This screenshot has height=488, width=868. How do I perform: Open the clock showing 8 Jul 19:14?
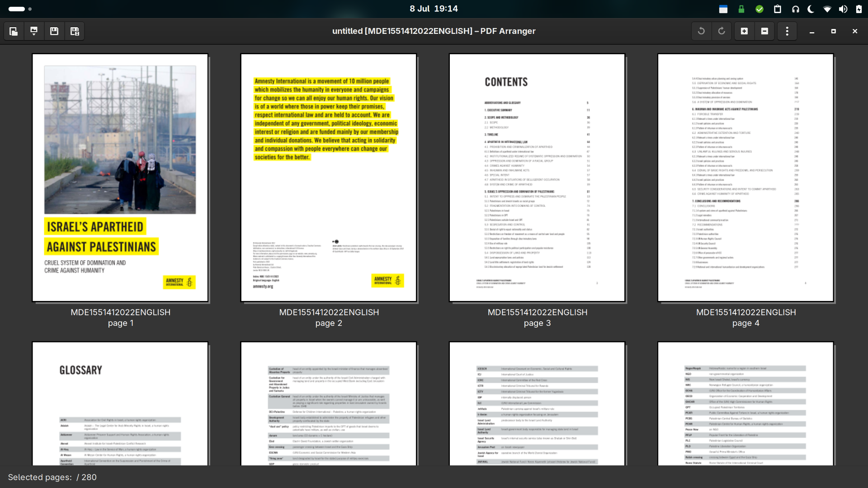click(x=434, y=9)
